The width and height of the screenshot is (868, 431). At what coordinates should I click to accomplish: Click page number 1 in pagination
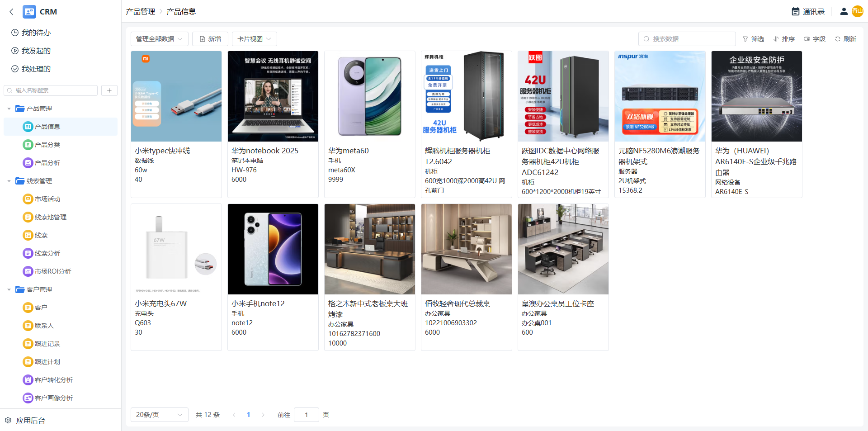[249, 415]
